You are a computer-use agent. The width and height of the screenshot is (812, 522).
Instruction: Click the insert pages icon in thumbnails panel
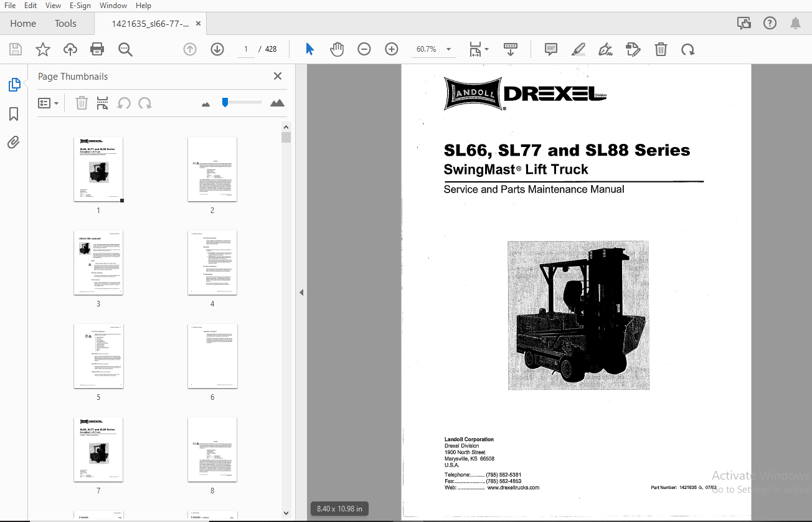click(x=103, y=103)
